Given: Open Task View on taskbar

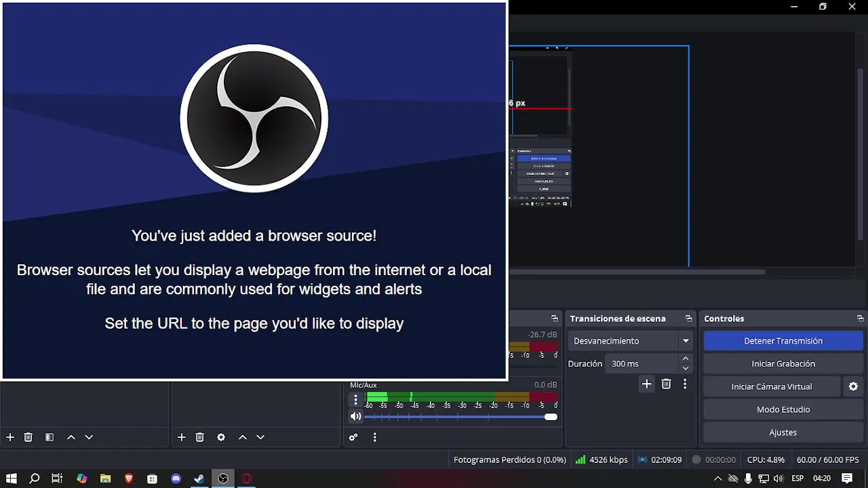Looking at the screenshot, I should 57,479.
